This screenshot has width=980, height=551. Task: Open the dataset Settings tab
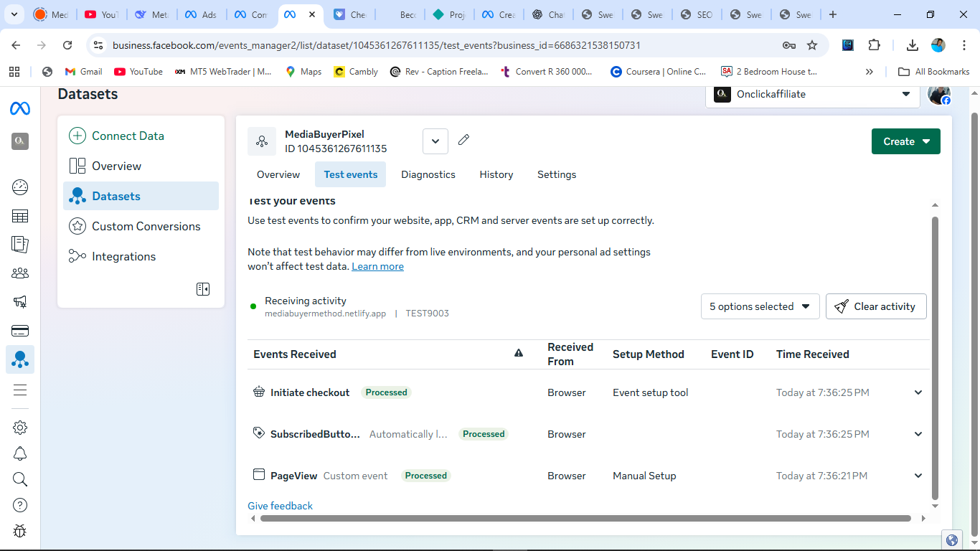(557, 174)
